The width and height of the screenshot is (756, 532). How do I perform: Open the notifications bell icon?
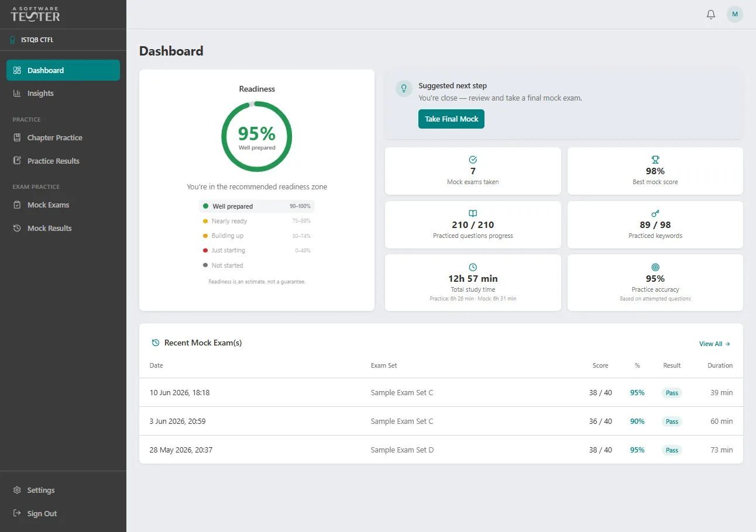click(x=711, y=14)
